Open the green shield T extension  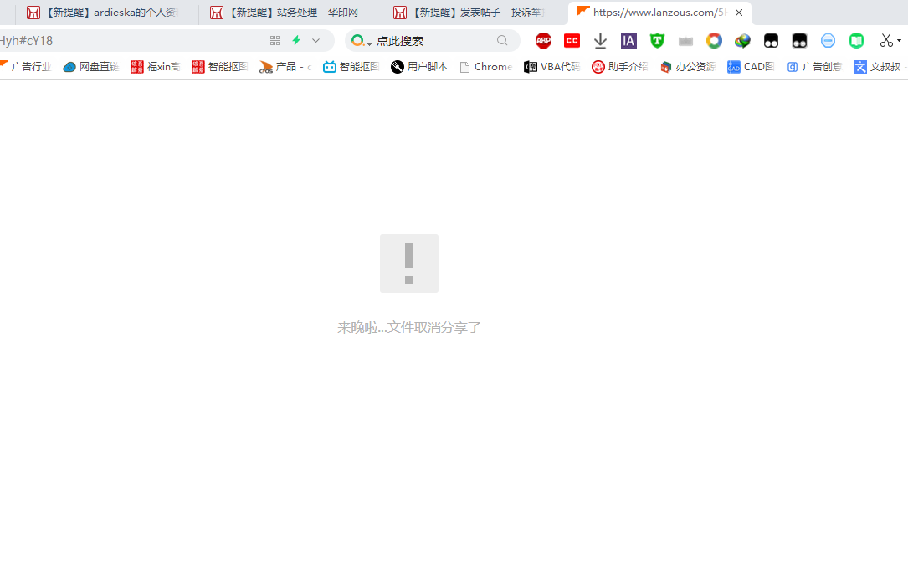click(657, 40)
